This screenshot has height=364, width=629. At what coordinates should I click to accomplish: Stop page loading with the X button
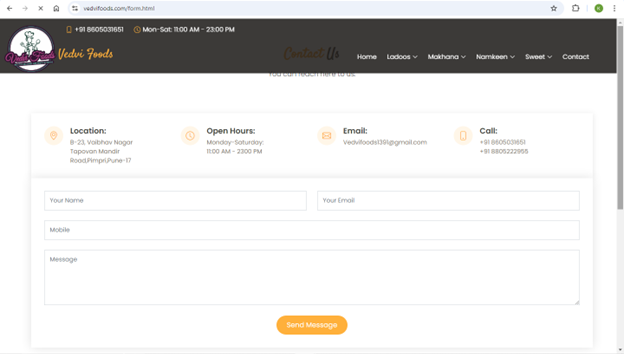[41, 8]
